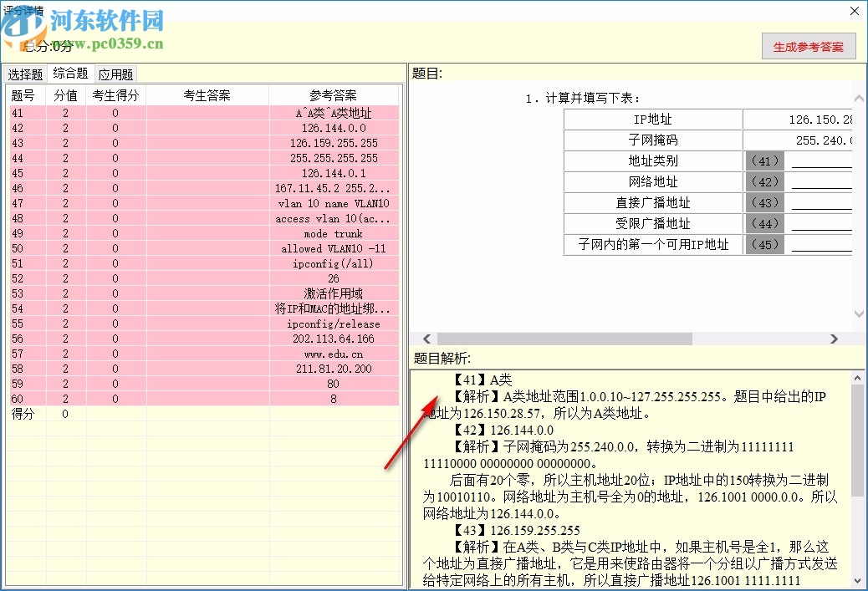
Task: Click the 【43】126.159.255.255 line in analysis
Action: pos(516,530)
